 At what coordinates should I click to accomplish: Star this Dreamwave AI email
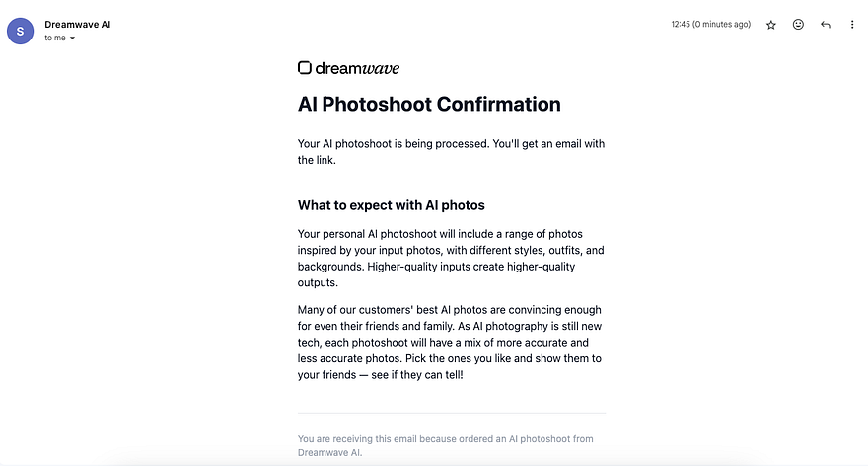pyautogui.click(x=770, y=25)
